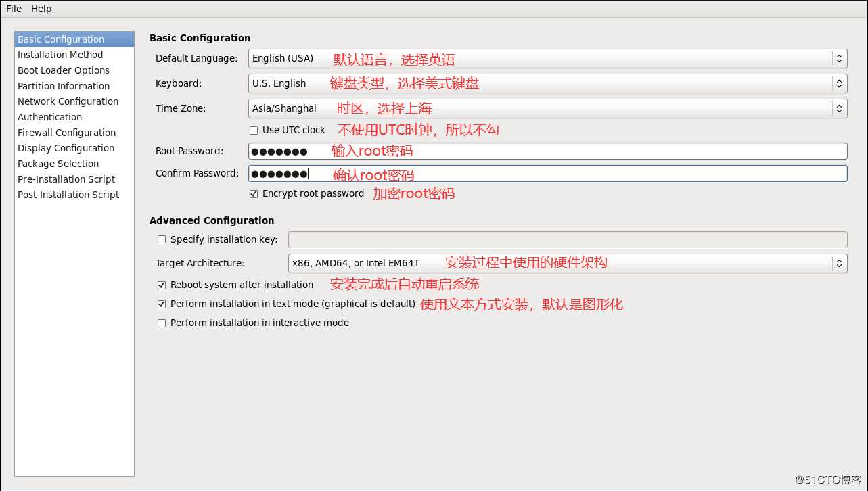Screen dimensions: 868x491
Task: Click the Keyboard label text
Action: coord(179,83)
